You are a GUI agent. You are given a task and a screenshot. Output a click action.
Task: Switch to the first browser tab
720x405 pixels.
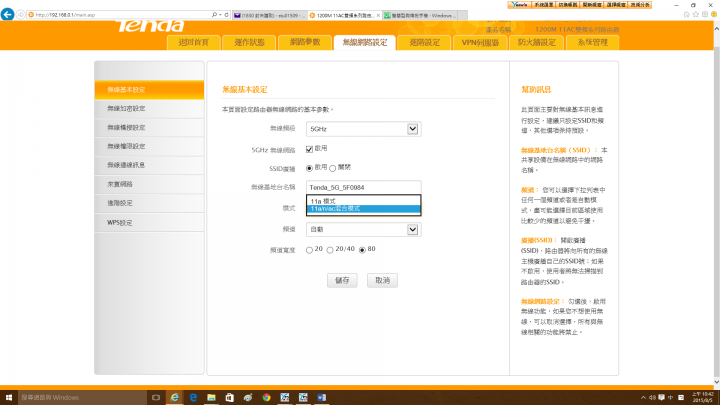pyautogui.click(x=269, y=15)
